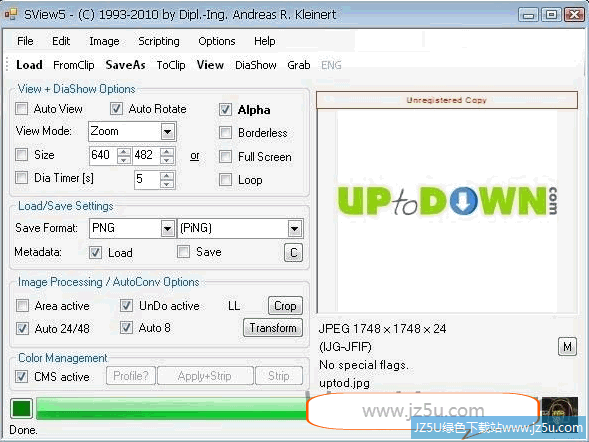This screenshot has height=442, width=589.
Task: Open the Image menu
Action: point(104,41)
